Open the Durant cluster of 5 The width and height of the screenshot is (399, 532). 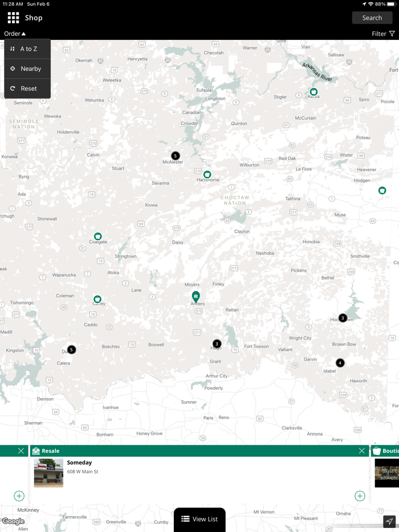71,350
